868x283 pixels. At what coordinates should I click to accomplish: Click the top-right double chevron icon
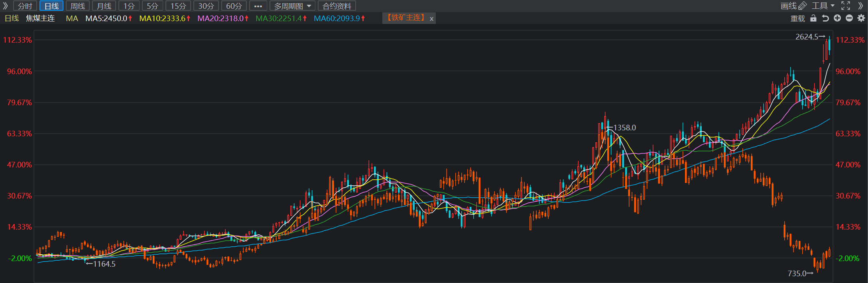click(x=860, y=6)
